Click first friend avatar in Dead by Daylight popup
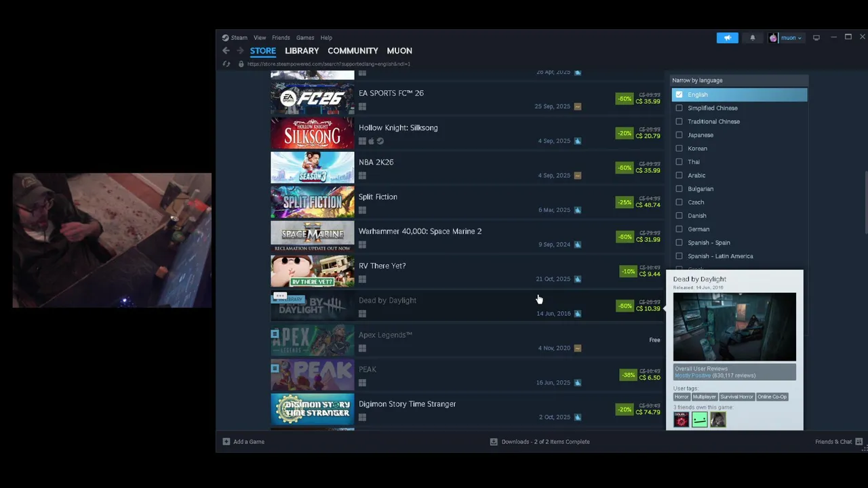Screen dimensions: 868x488 point(682,420)
